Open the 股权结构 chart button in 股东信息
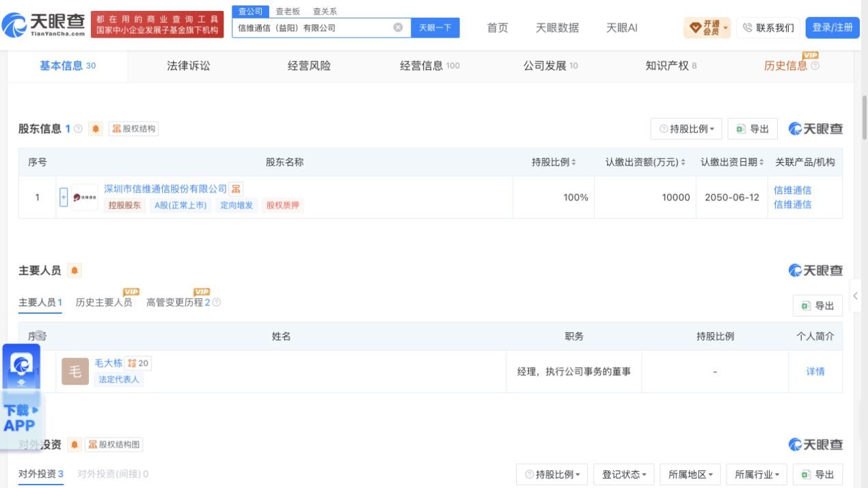This screenshot has width=868, height=488. (x=133, y=128)
